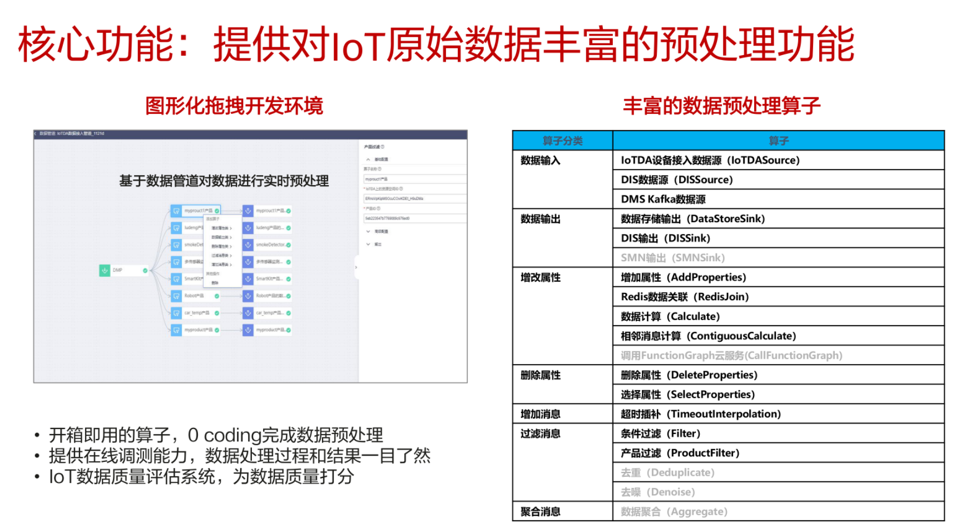
Task: Click the green success check on Robot产品 node
Action: (x=216, y=296)
